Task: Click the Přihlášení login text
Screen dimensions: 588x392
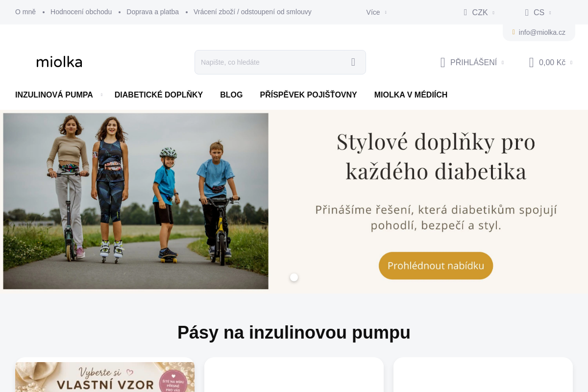Action: (x=473, y=62)
